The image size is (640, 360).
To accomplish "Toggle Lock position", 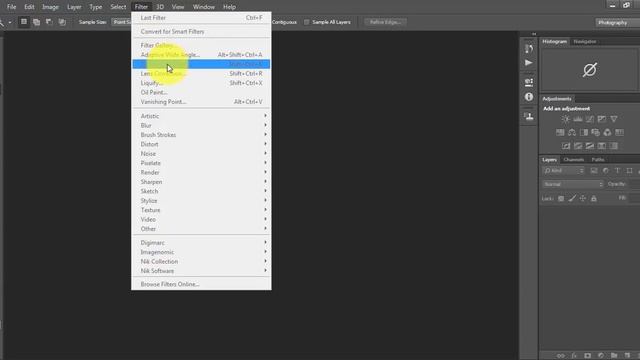I will coord(583,198).
